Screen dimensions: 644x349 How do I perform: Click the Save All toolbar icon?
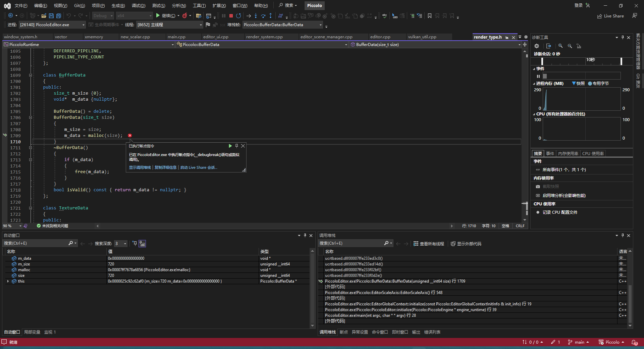[x=59, y=16]
